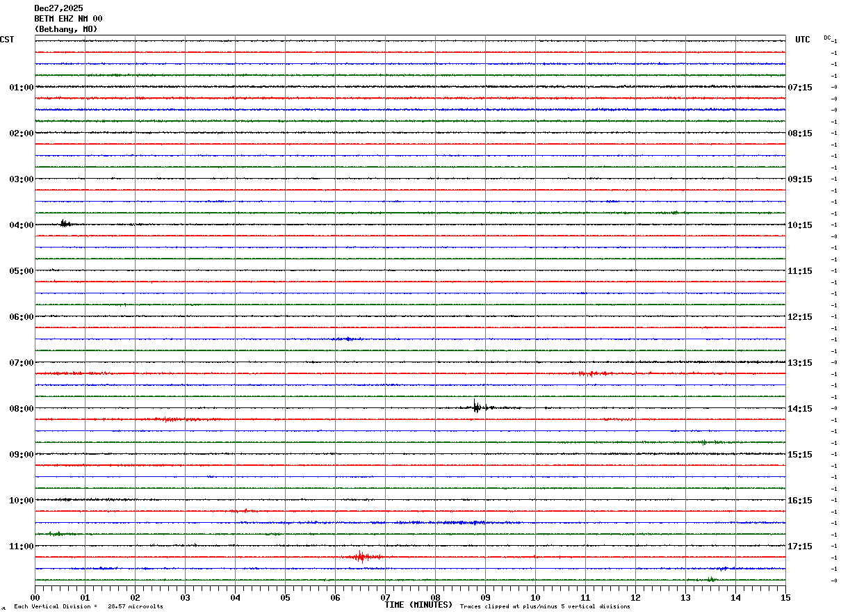Screen dimensions: 841x616
Task: Select the Each Vertical Division 28.57 microvolts note
Action: 88,607
